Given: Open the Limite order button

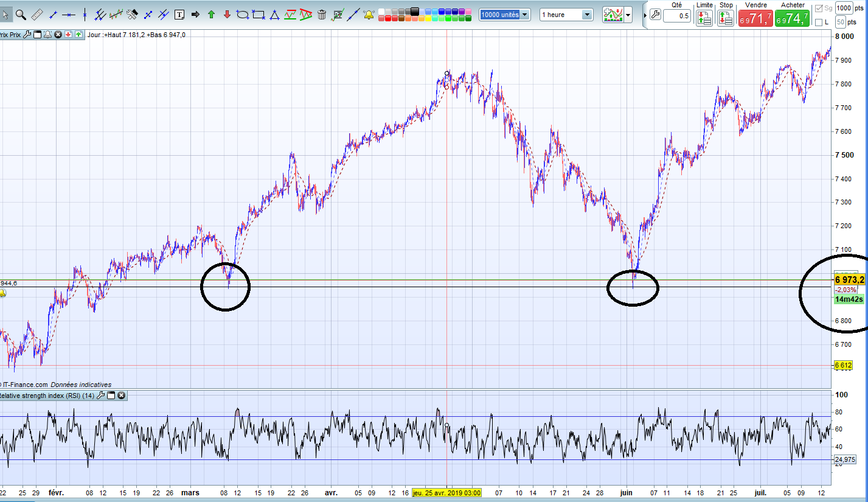Looking at the screenshot, I should click(x=704, y=18).
